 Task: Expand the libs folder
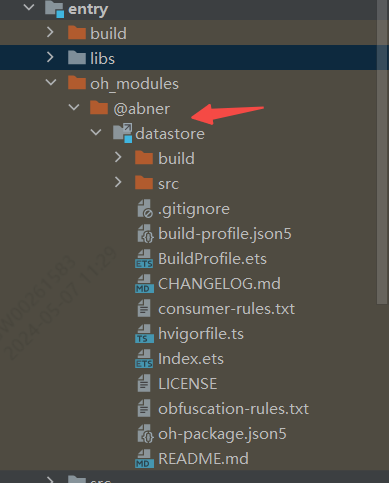click(x=50, y=57)
